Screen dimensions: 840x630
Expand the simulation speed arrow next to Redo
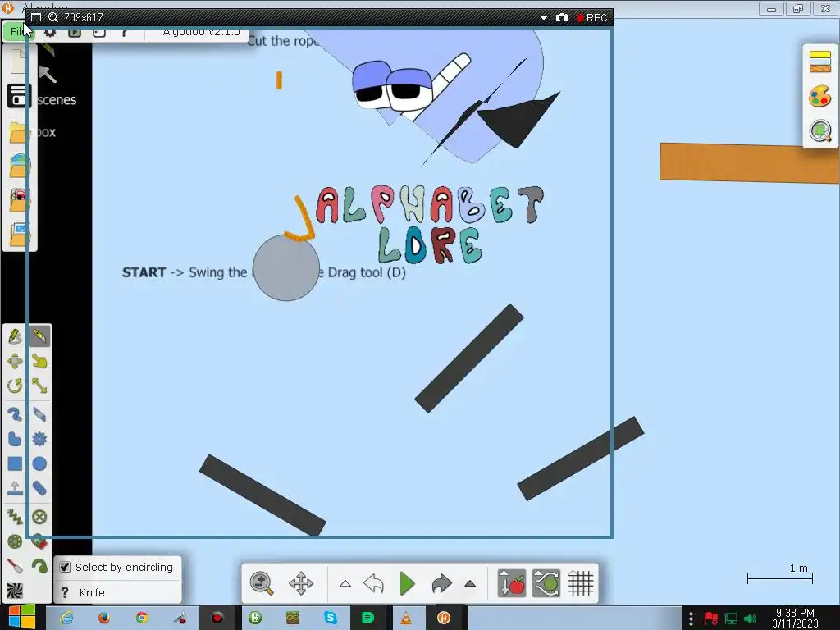tap(470, 584)
